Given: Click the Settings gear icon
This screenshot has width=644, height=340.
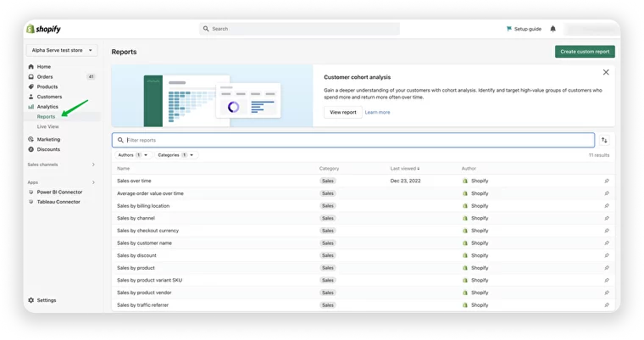Looking at the screenshot, I should (x=31, y=300).
